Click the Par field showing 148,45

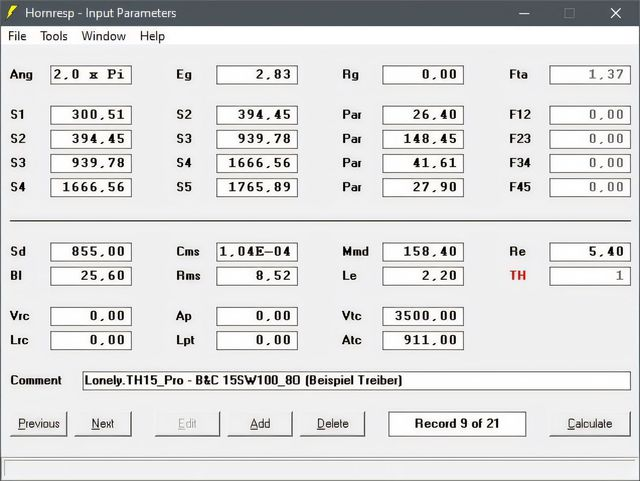423,139
